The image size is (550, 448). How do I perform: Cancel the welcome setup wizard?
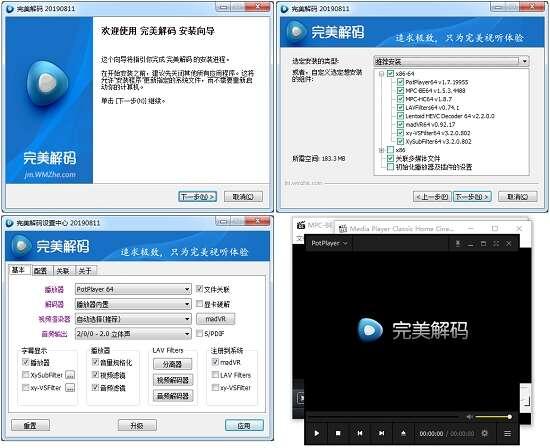pyautogui.click(x=243, y=196)
